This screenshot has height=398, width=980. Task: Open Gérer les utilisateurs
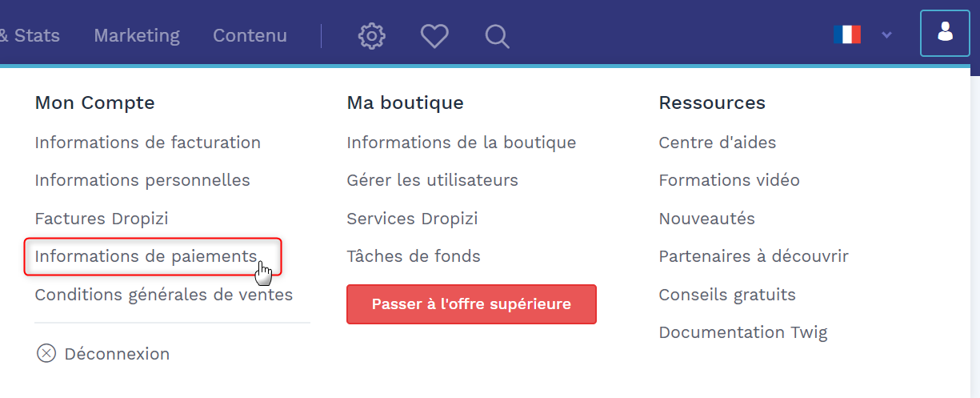[x=432, y=180]
